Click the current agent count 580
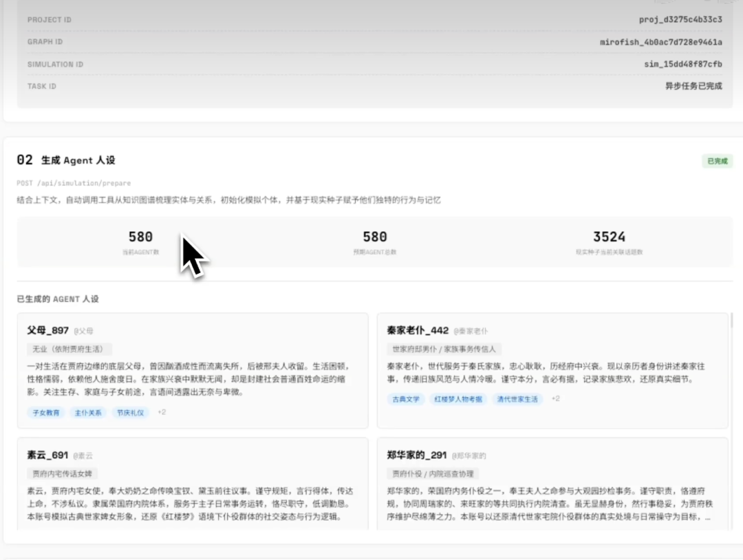 140,237
